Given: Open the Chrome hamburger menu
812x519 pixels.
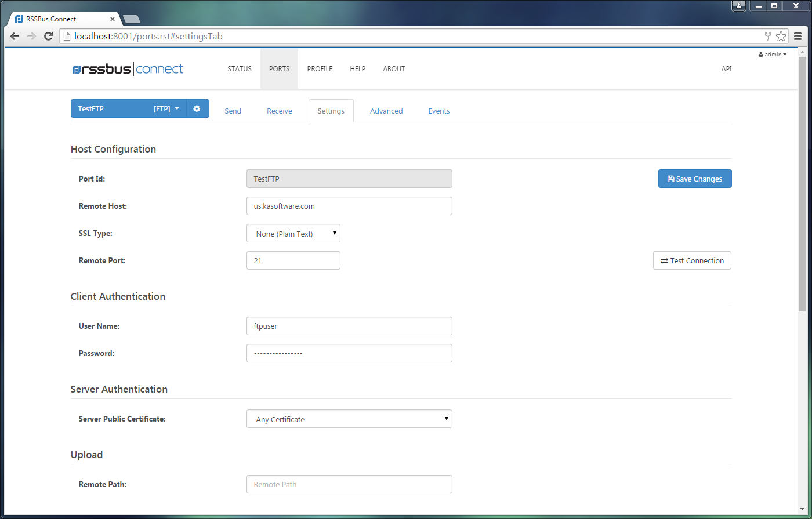Looking at the screenshot, I should pos(798,37).
